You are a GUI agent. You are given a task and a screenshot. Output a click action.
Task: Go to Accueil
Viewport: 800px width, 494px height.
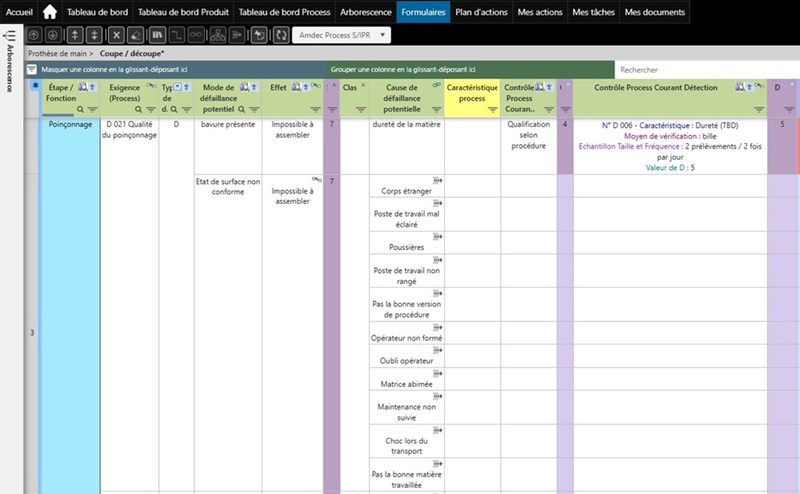[19, 12]
